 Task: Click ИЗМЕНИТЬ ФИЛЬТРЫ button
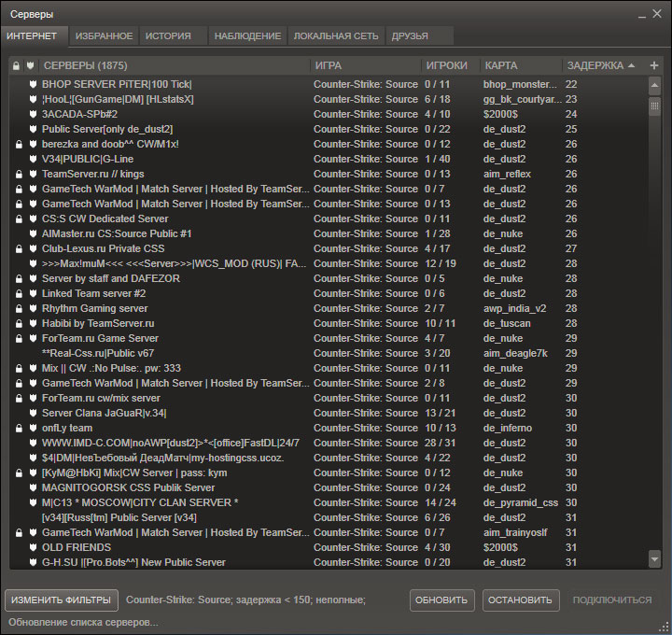pos(62,600)
